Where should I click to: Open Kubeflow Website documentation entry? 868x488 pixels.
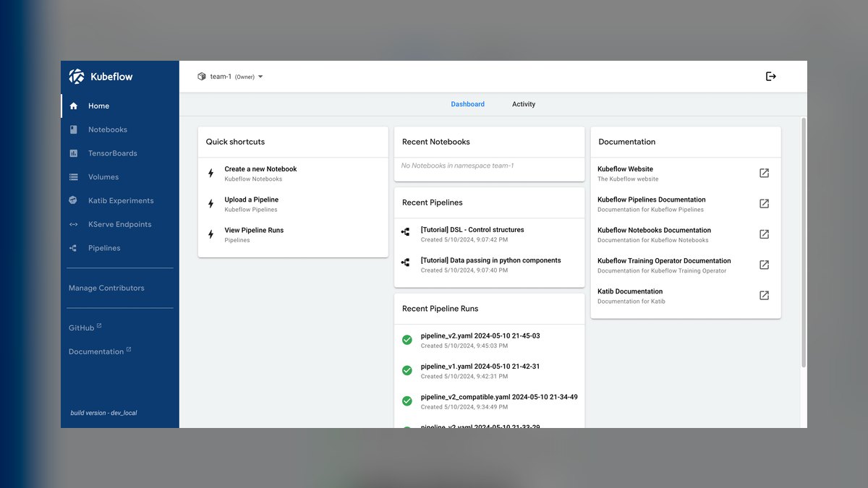coord(686,174)
